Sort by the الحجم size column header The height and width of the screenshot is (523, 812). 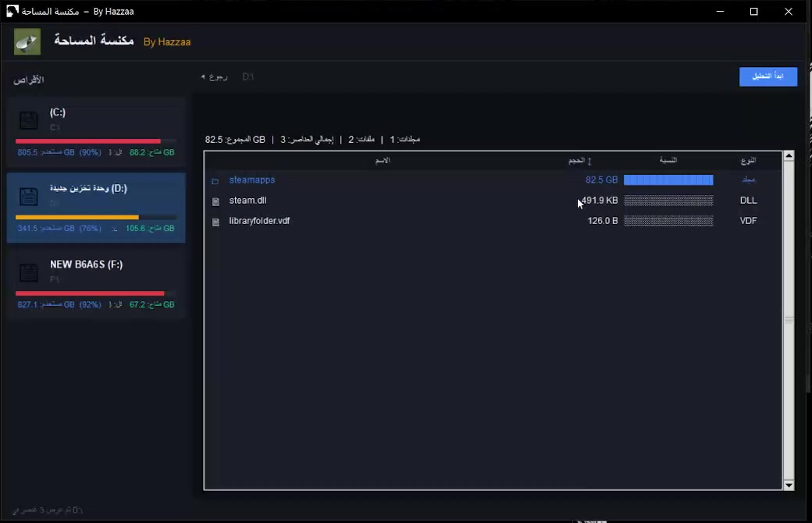[x=579, y=161]
